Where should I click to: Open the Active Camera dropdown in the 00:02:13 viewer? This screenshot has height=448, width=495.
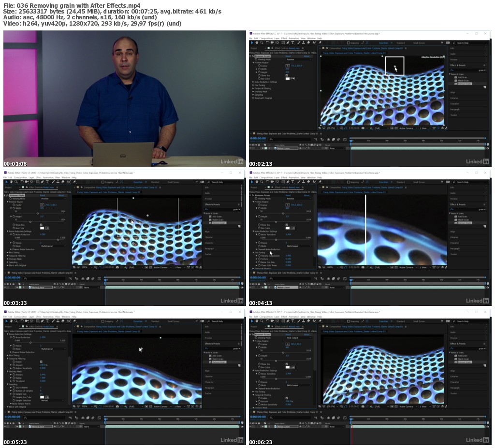pos(408,128)
